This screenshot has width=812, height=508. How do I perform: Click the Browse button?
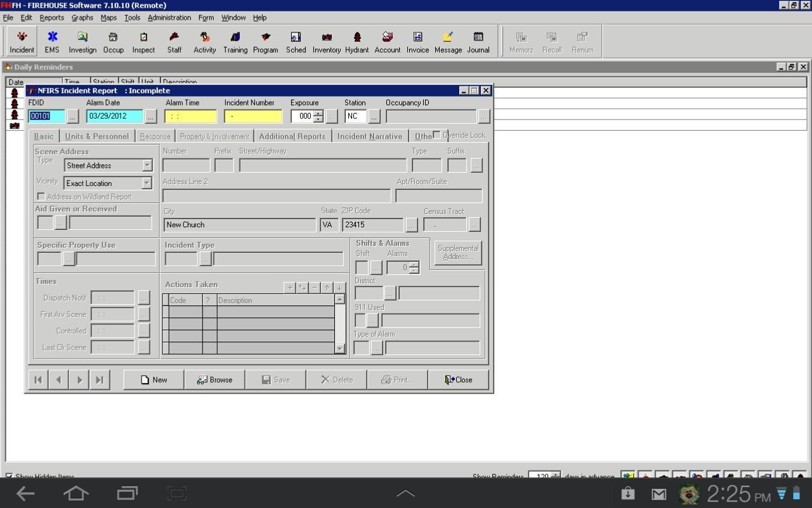[x=215, y=379]
